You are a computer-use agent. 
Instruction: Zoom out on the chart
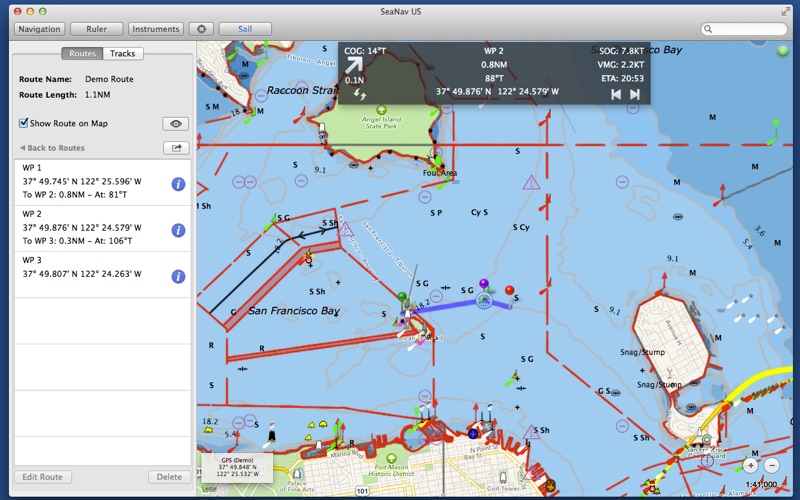pos(772,466)
